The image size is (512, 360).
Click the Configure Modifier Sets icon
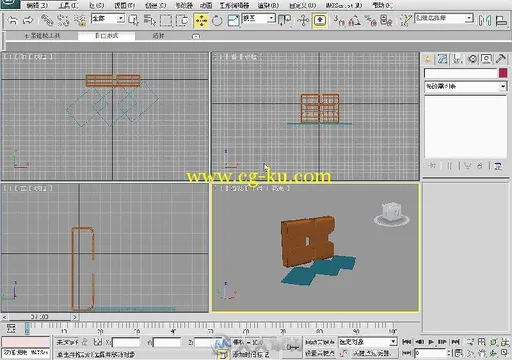pyautogui.click(x=498, y=166)
